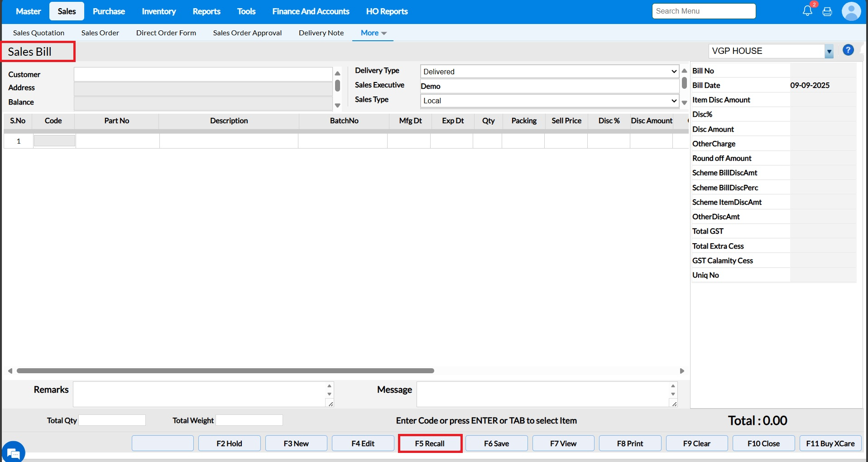Click into the Customer input field
Viewport: 868px width, 462px height.
[x=203, y=74]
